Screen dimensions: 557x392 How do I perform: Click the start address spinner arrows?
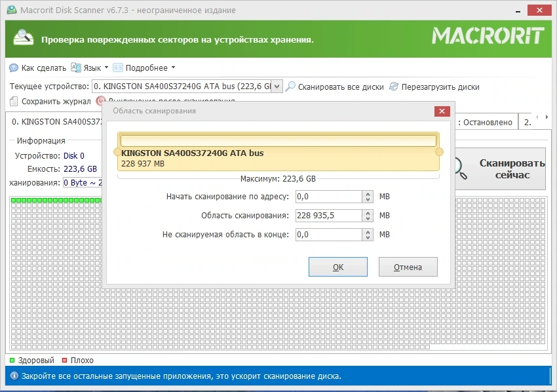click(x=368, y=197)
